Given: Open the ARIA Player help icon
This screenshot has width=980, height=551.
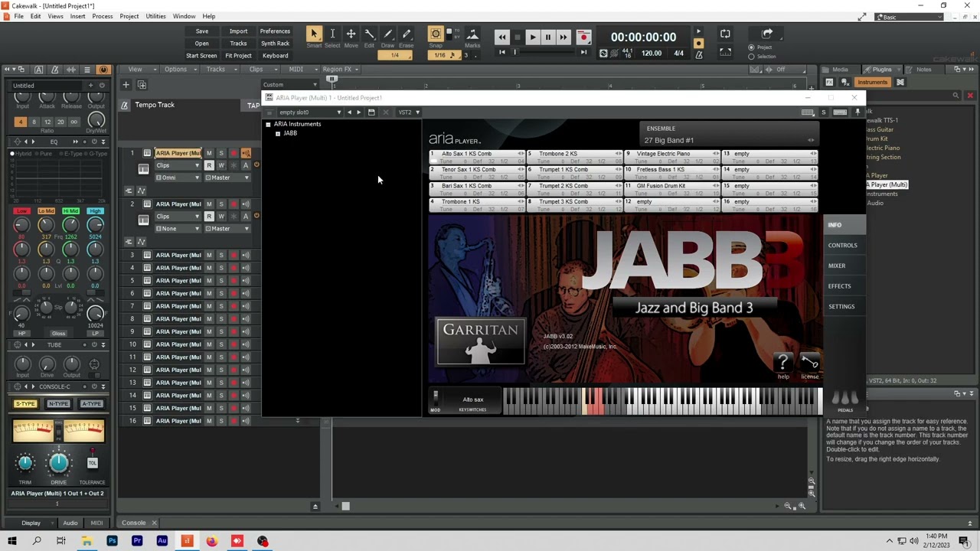Looking at the screenshot, I should 782,362.
